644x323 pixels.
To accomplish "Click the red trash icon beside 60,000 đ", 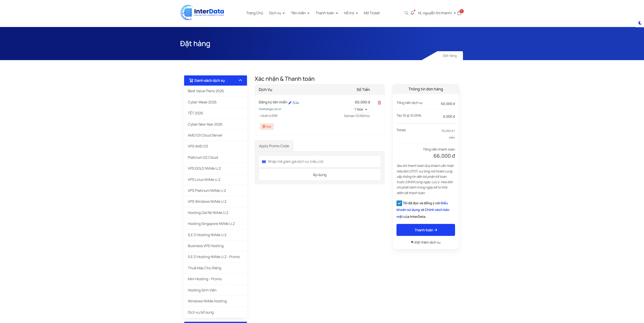I will (x=379, y=103).
